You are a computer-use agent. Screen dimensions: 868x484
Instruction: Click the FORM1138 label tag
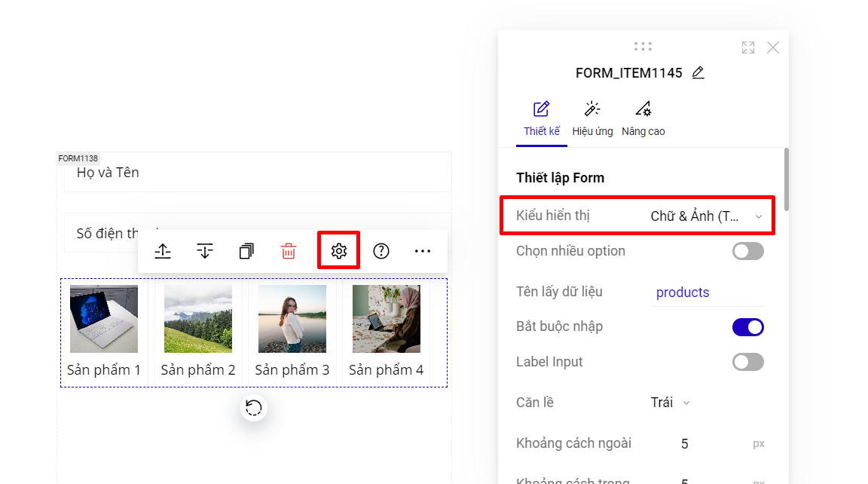pos(78,158)
